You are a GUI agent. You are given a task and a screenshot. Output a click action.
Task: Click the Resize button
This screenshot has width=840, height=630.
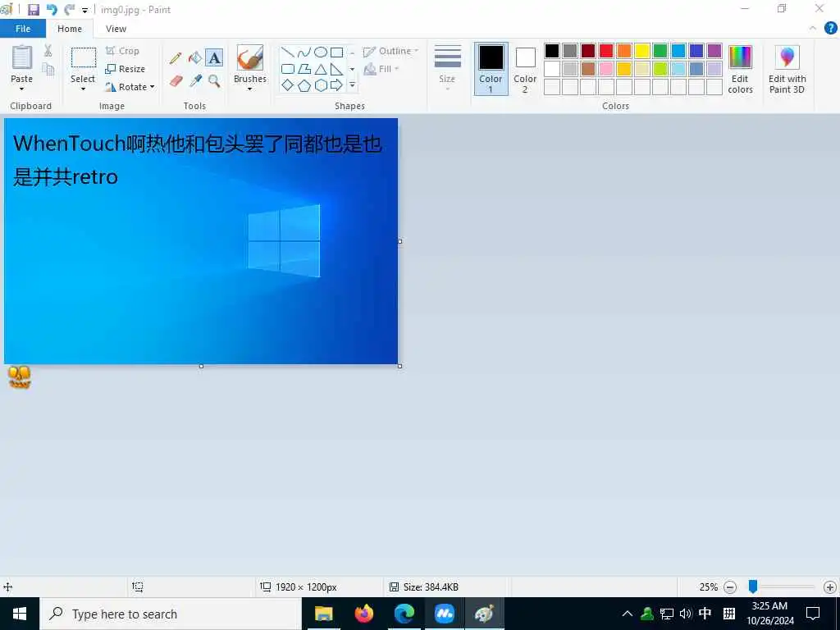tap(126, 69)
